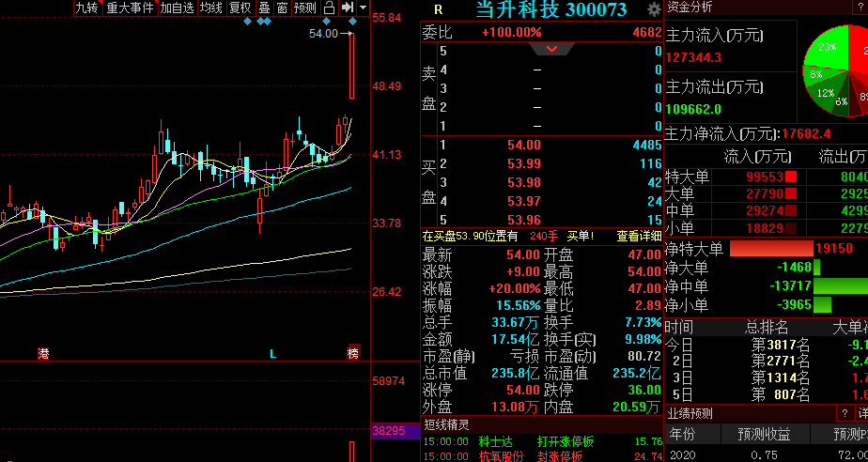Click 加自选 to add to watchlist

click(x=178, y=8)
